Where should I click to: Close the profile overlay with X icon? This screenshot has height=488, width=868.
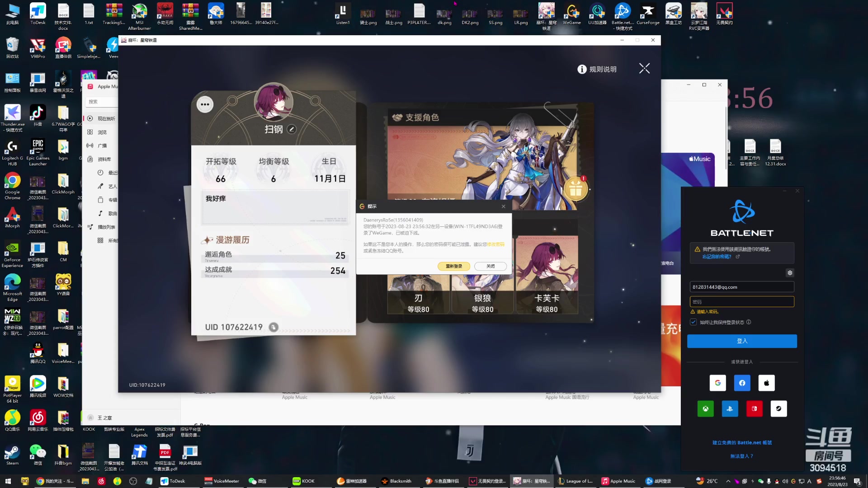coord(644,68)
